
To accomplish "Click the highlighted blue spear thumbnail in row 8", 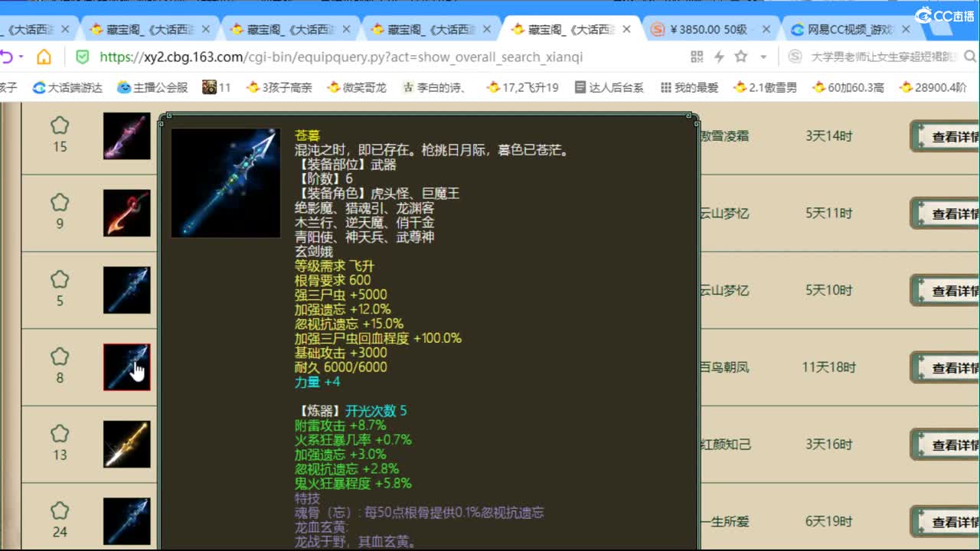I will click(127, 367).
